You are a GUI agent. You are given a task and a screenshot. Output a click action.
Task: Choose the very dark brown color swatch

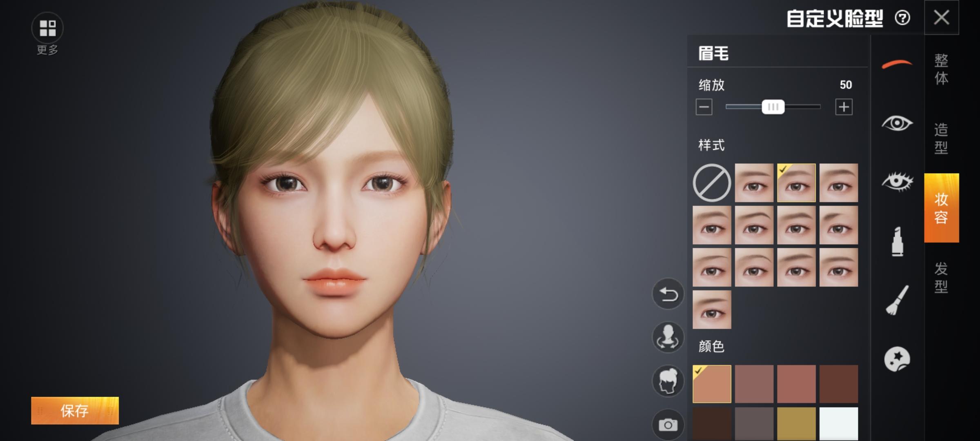tap(712, 424)
